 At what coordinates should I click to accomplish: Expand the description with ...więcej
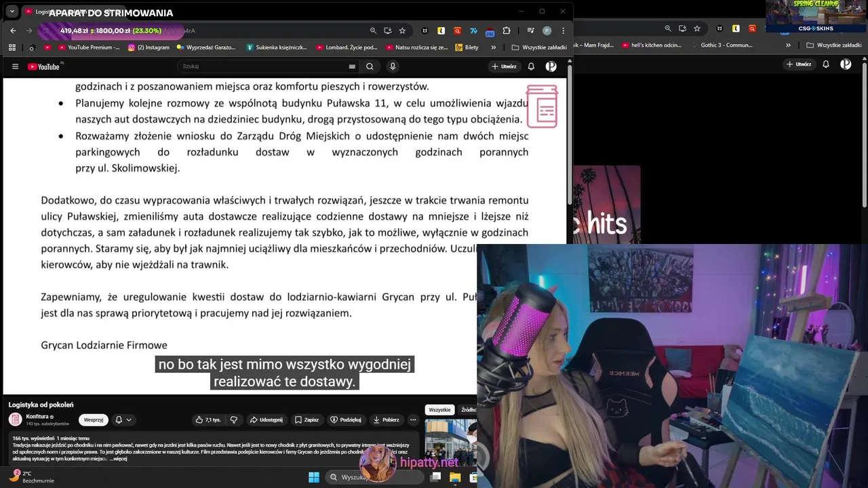118,459
